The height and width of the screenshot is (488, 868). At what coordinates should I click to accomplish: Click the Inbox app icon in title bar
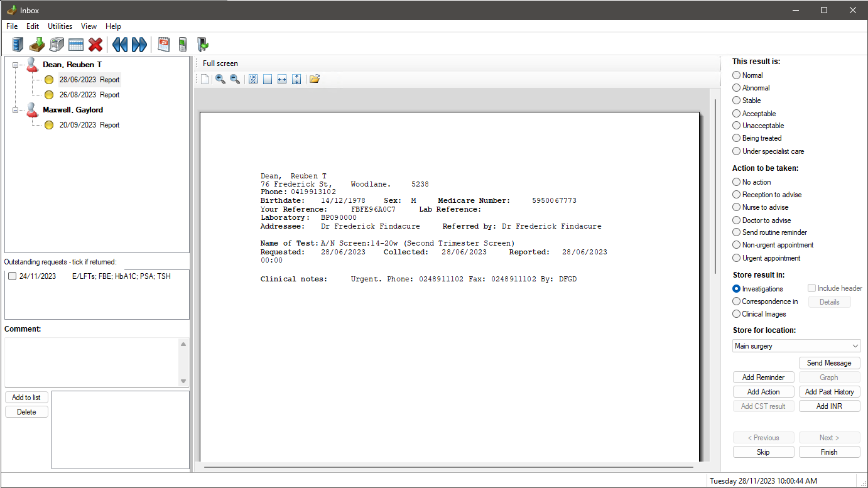(x=11, y=10)
